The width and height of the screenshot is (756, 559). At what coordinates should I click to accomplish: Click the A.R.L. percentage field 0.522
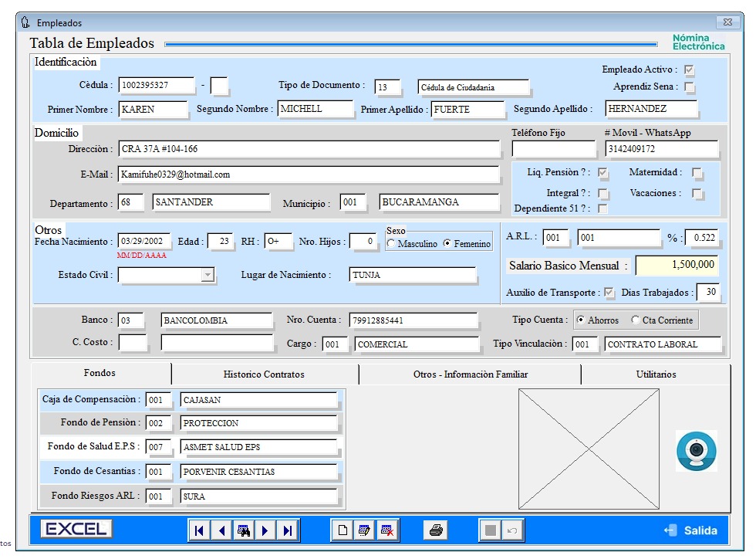(701, 238)
